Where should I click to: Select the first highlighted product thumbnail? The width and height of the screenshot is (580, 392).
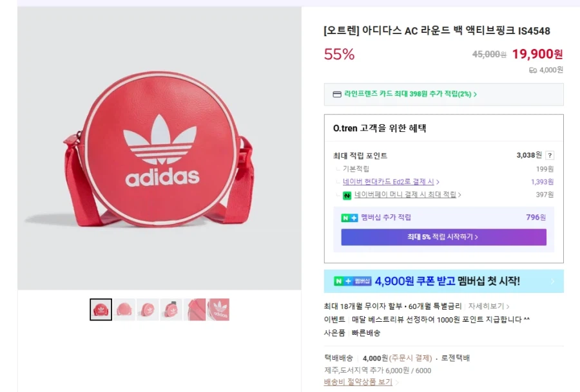click(101, 309)
